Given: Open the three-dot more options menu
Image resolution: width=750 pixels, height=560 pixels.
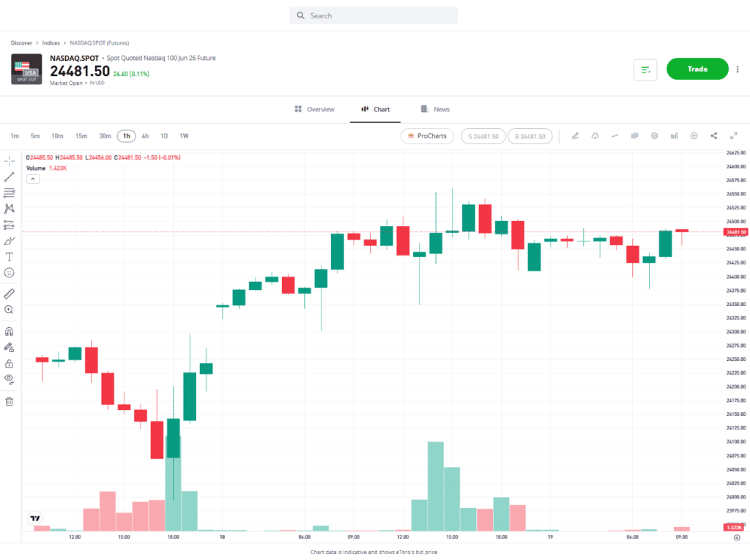Looking at the screenshot, I should coord(738,70).
